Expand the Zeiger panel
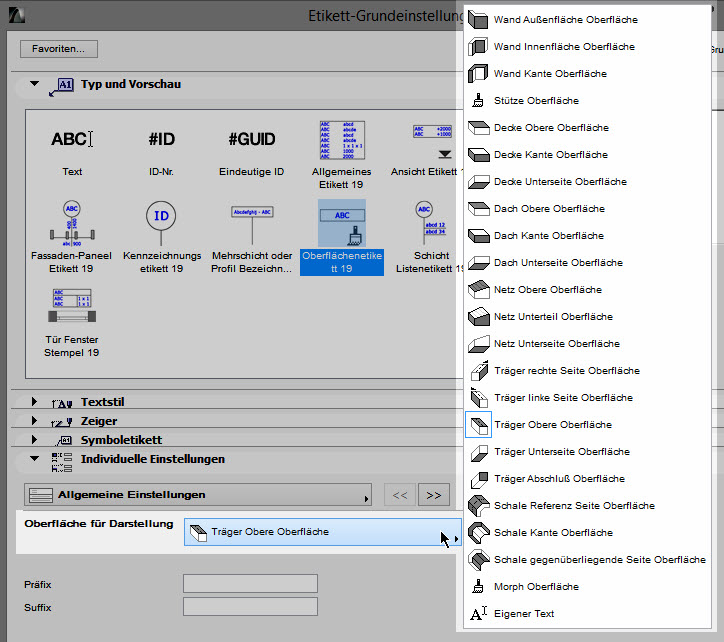The image size is (724, 642). tap(34, 420)
